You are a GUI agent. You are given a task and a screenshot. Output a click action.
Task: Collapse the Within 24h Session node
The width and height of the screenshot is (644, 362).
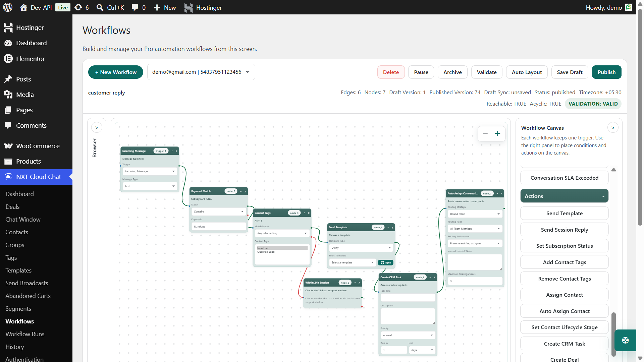355,283
